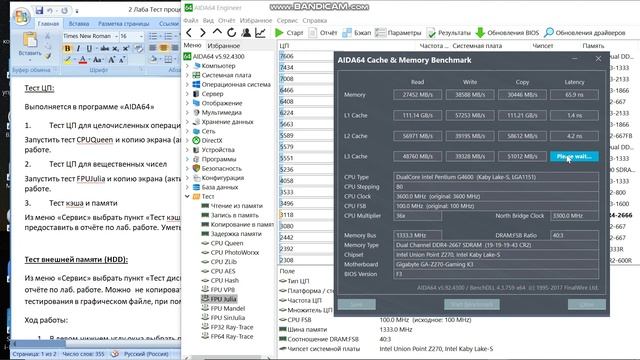Select FPU Mandel test in tree
This screenshot has height=360, width=640.
228,309
